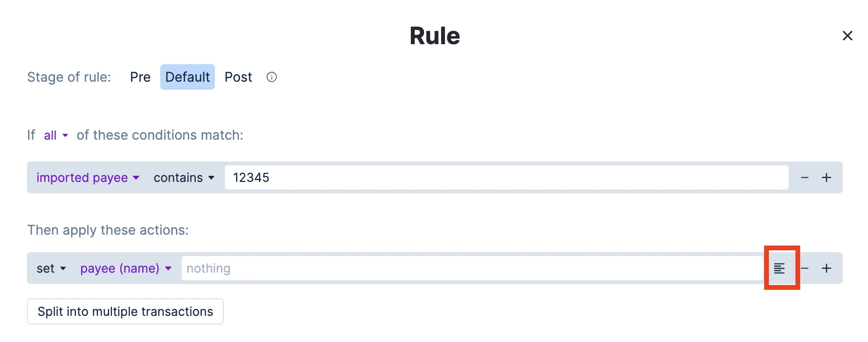This screenshot has height=342, width=868.
Task: Click the caret arrow beside 'set'
Action: 62,269
